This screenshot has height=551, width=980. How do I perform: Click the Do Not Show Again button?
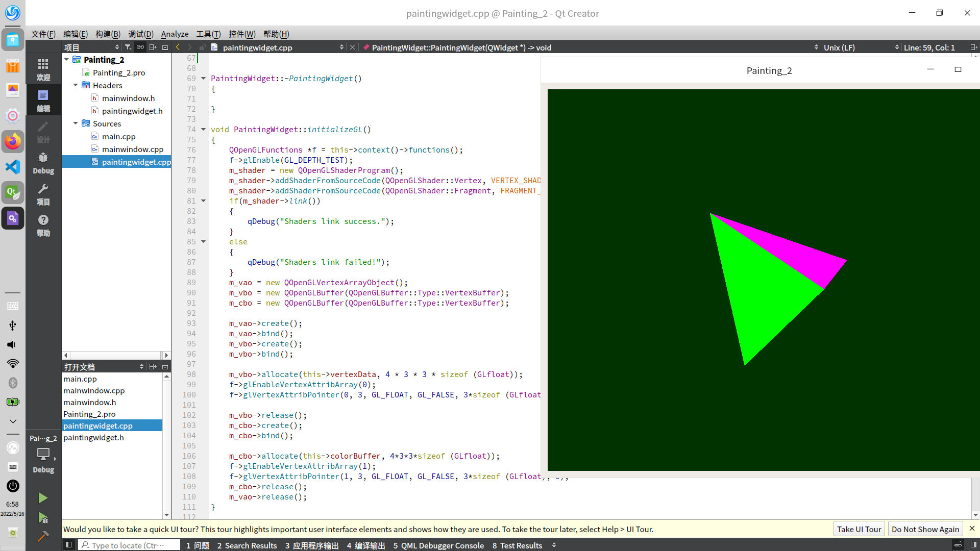click(x=925, y=529)
